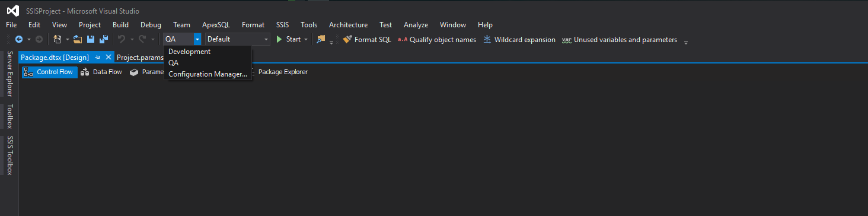The width and height of the screenshot is (868, 216).
Task: Click the Save All icon
Action: 103,39
